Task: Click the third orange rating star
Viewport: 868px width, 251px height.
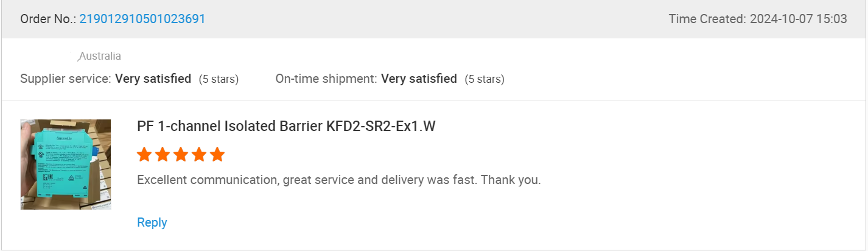Action: pos(181,155)
